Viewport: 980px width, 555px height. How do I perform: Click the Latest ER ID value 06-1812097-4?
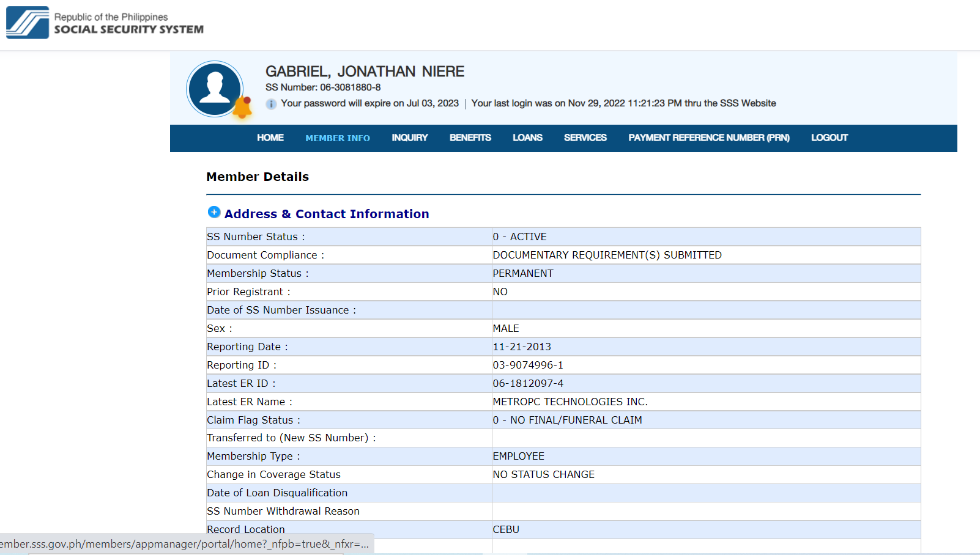click(528, 383)
